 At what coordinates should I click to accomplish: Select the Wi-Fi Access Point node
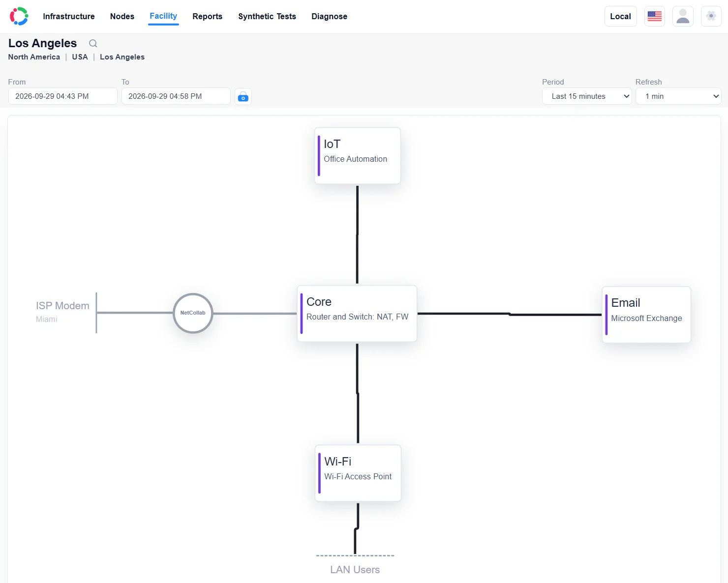click(x=358, y=473)
